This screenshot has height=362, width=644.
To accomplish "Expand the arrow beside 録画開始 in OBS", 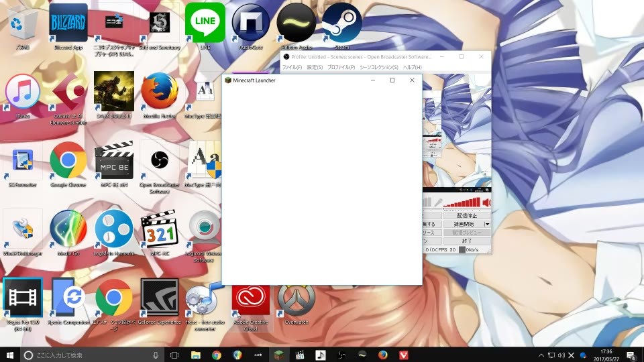I will [x=487, y=224].
